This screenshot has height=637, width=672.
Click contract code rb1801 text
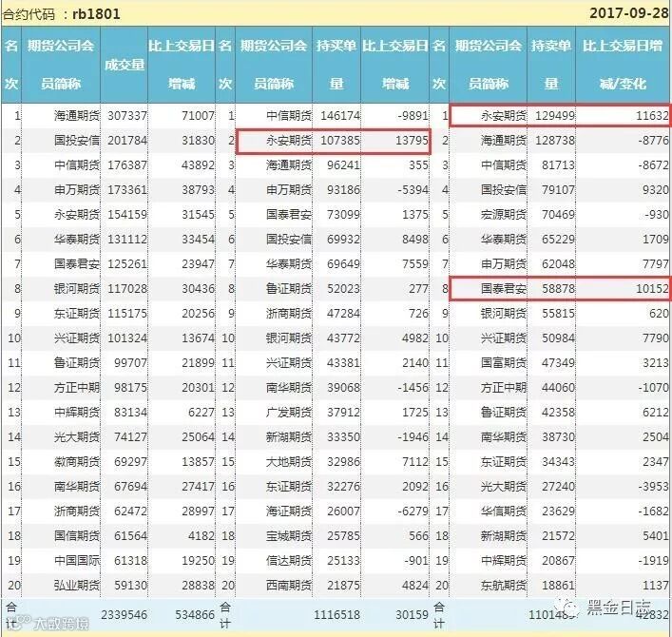(x=96, y=13)
